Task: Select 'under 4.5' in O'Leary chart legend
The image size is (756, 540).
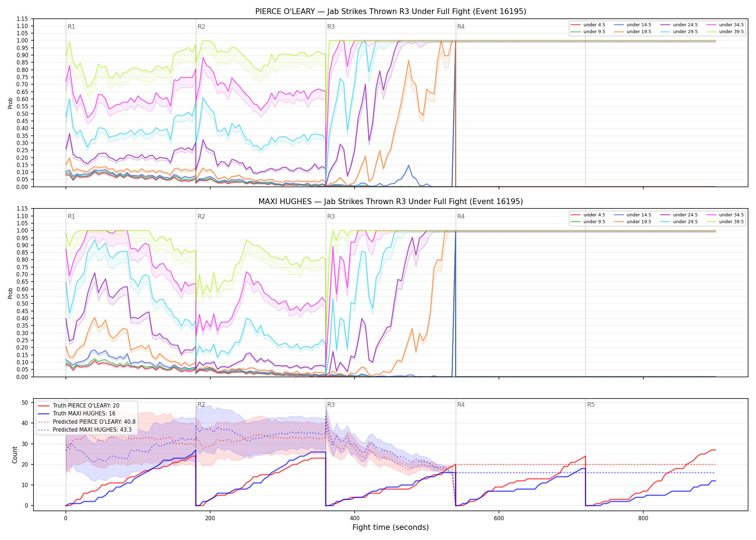Action: pyautogui.click(x=588, y=25)
